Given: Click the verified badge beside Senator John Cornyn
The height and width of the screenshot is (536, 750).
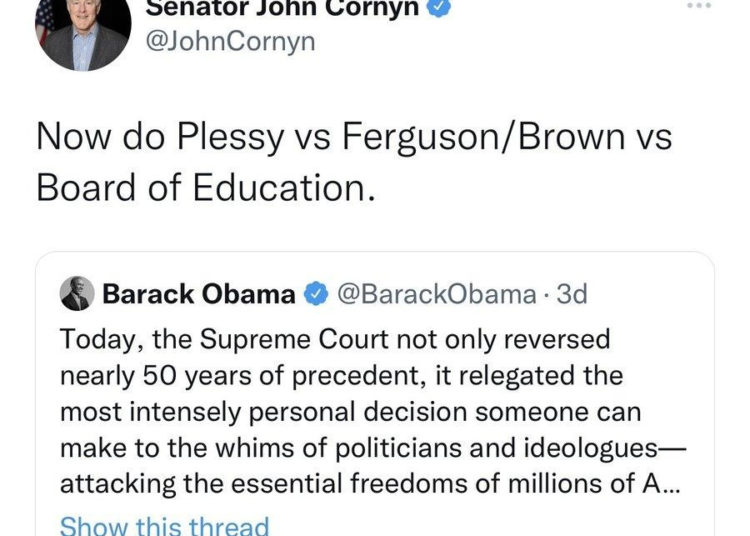Looking at the screenshot, I should coord(439,8).
